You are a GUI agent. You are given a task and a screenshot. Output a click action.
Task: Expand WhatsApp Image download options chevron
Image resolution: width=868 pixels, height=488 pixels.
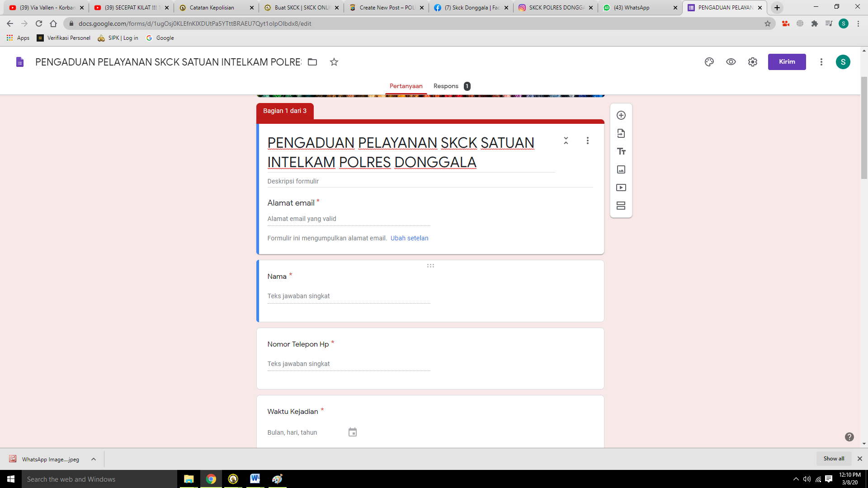pos(94,459)
